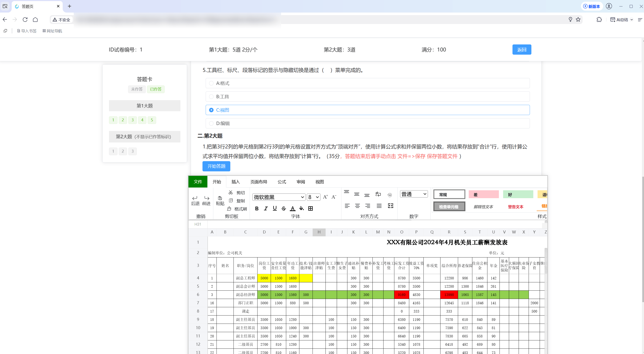Open the 普通 number format dropdown
Image resolution: width=644 pixels, height=354 pixels.
(x=414, y=194)
